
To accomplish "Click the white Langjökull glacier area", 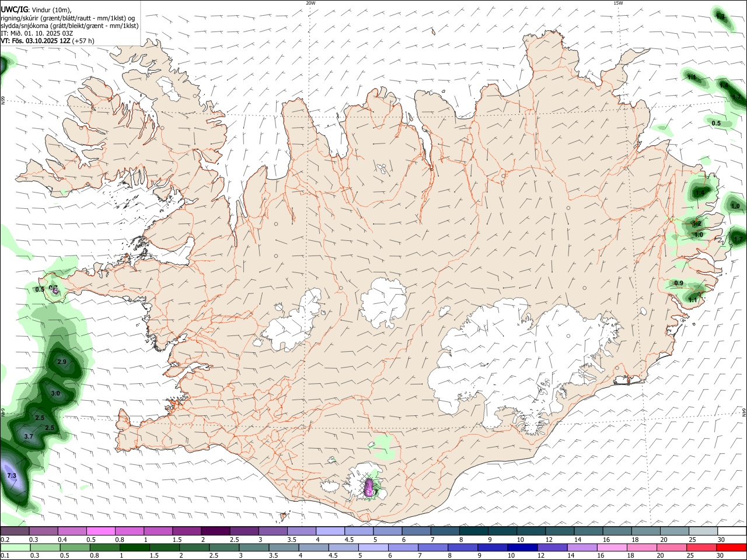I will click(292, 321).
